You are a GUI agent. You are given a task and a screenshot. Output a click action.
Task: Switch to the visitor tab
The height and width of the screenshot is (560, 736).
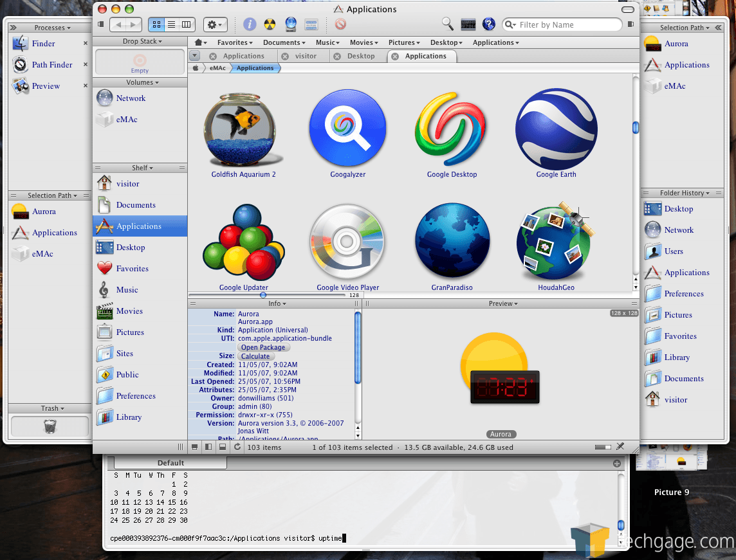[x=306, y=56]
